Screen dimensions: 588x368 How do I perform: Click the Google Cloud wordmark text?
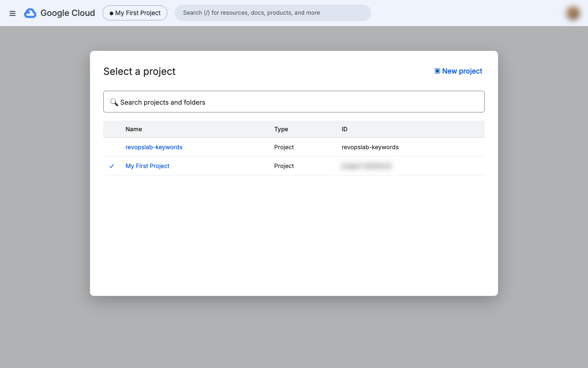68,13
